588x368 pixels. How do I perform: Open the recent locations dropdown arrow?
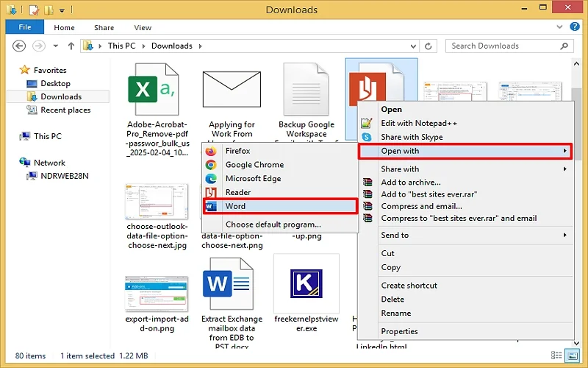[56, 46]
